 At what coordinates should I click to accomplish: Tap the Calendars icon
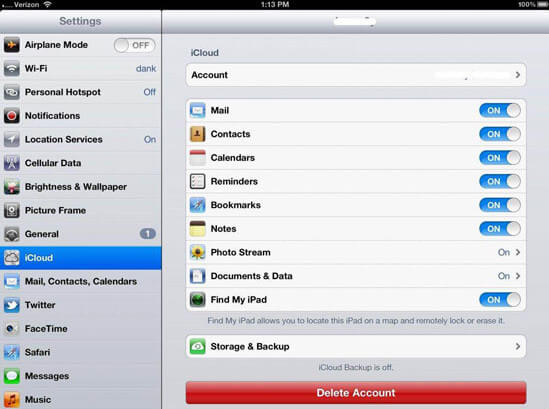(197, 158)
